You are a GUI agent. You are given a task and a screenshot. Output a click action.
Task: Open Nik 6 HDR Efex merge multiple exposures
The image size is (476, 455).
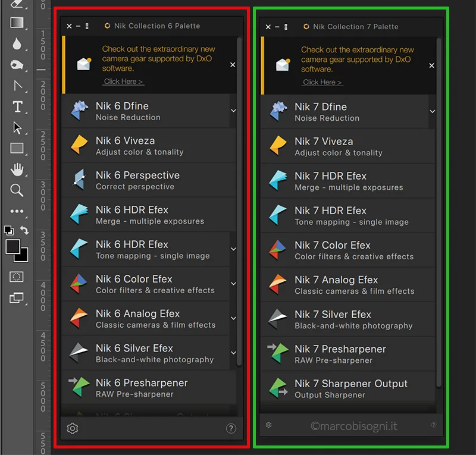coord(149,215)
